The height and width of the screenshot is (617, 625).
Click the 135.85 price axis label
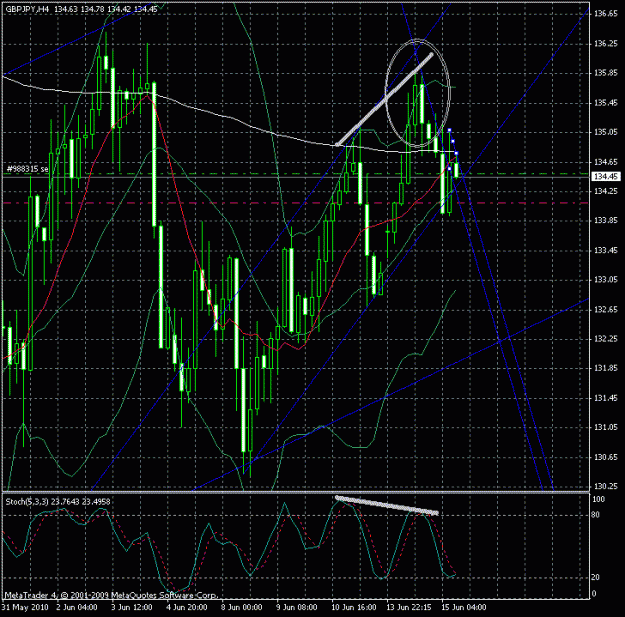605,73
